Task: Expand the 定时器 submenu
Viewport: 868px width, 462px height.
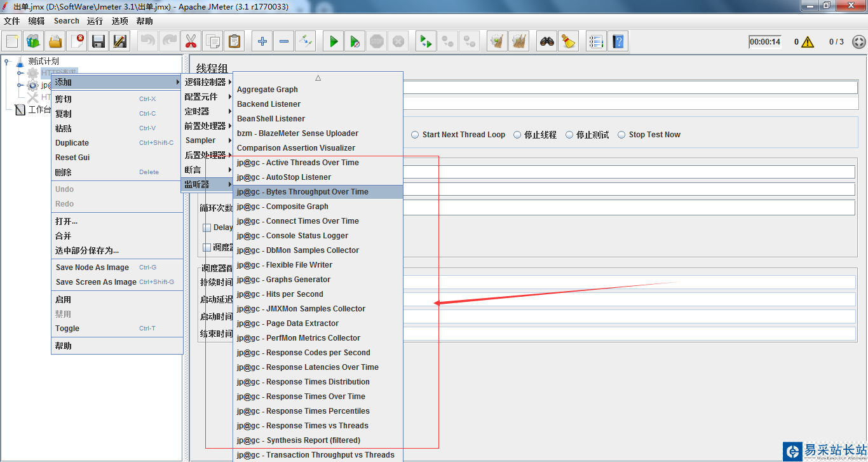Action: click(x=207, y=111)
